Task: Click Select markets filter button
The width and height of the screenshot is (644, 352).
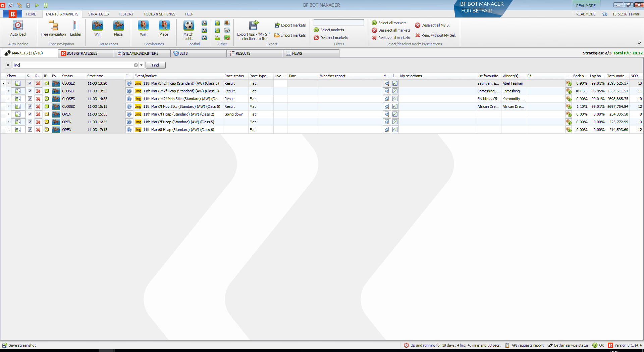Action: (329, 30)
